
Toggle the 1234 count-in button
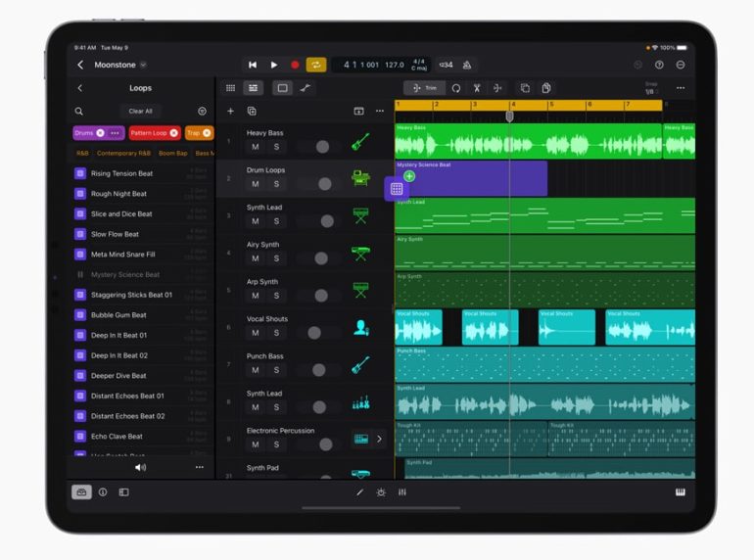(x=446, y=65)
